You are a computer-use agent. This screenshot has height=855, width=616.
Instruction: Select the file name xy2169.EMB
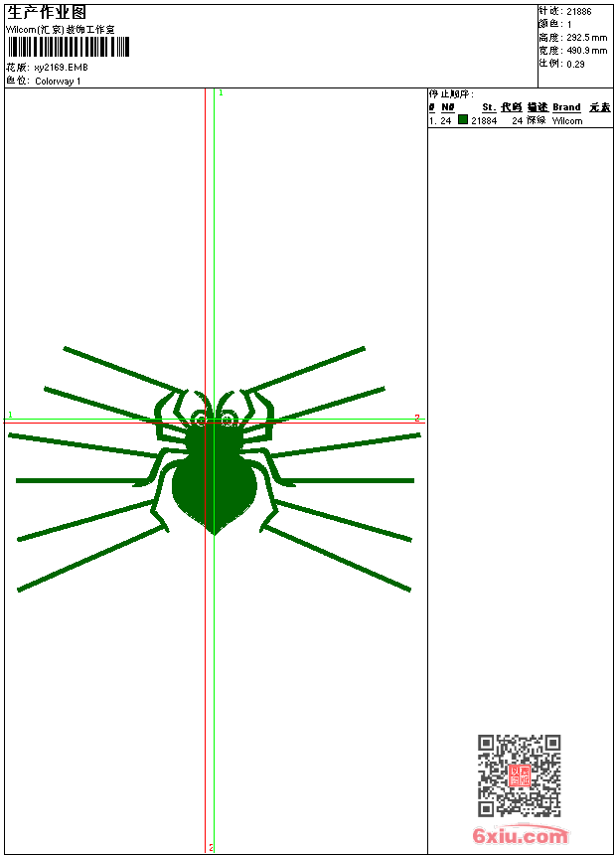coord(61,68)
